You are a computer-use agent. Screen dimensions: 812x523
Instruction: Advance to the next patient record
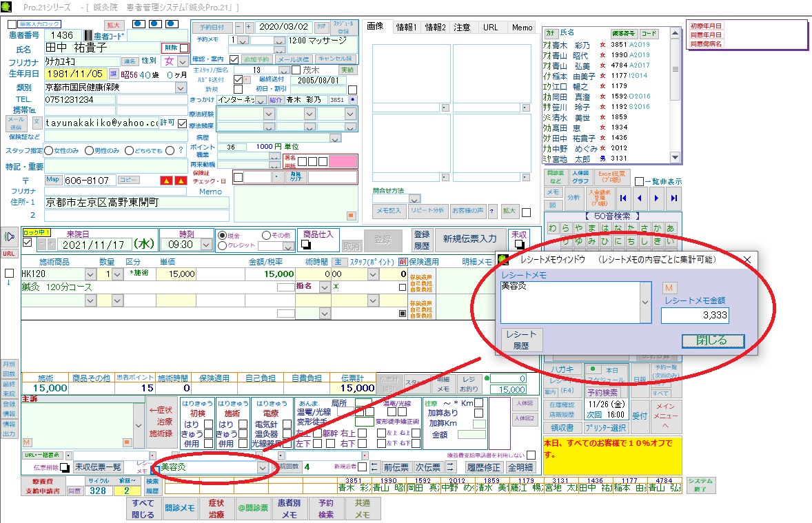click(x=657, y=198)
